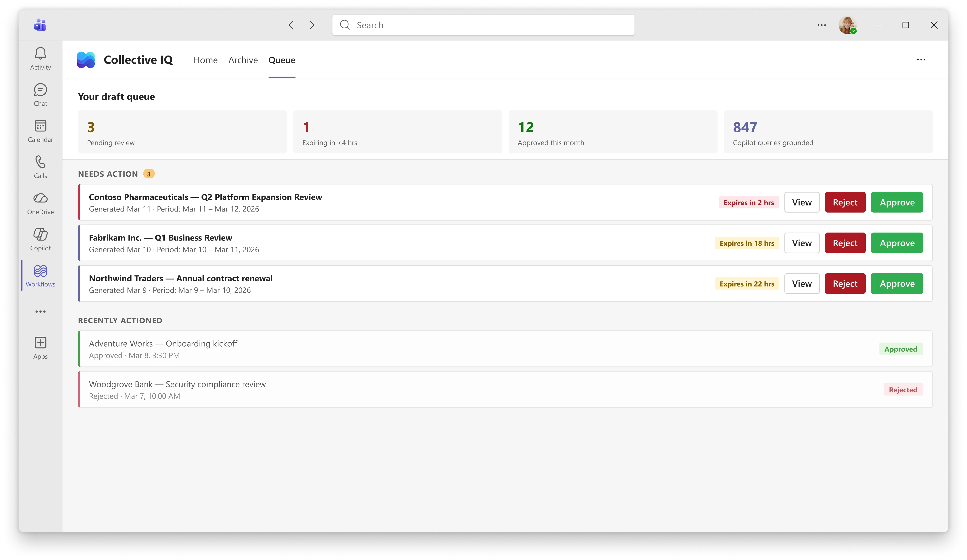Open Contoso Pharmaceuticals Q2 Platform Expansion Review title
This screenshot has height=560, width=967.
tap(205, 197)
